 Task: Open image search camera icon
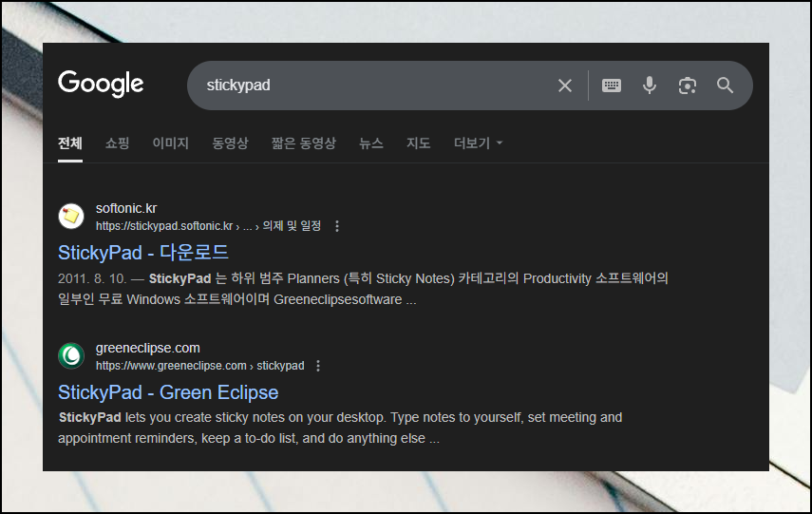[x=688, y=86]
